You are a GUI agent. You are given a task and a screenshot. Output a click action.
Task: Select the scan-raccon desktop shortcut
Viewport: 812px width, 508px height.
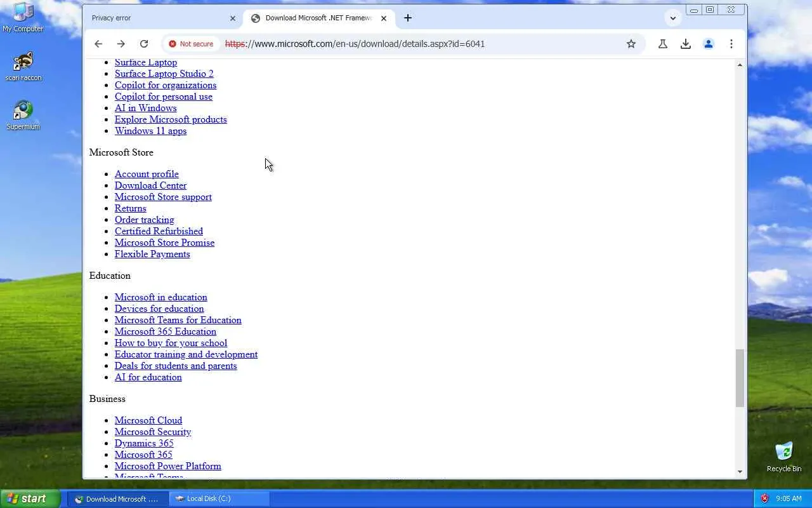(x=23, y=67)
